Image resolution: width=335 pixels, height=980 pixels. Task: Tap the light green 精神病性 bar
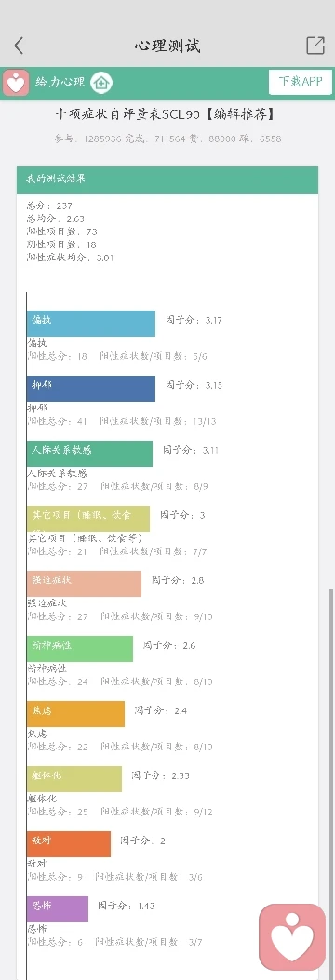click(x=80, y=649)
